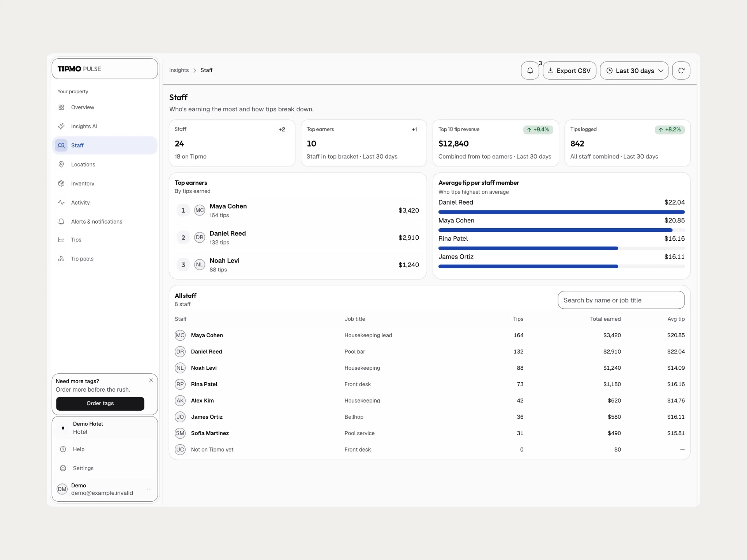Select Sofia Martinez in the staff table
The image size is (747, 560).
[x=430, y=433]
